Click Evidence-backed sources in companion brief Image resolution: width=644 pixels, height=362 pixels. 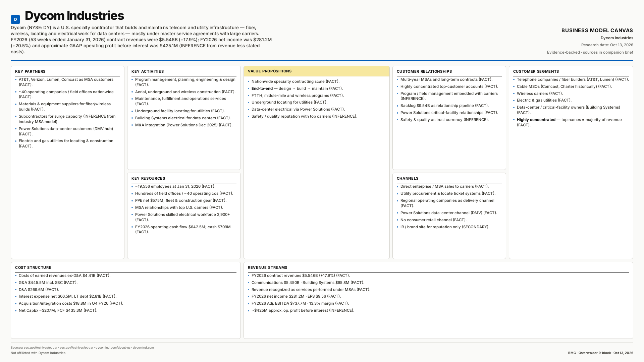tap(590, 52)
